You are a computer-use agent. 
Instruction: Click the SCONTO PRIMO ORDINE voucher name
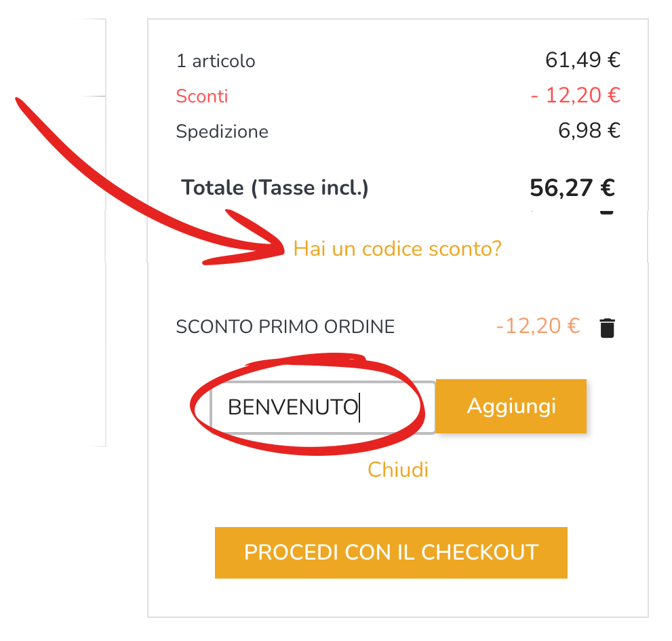tap(285, 327)
